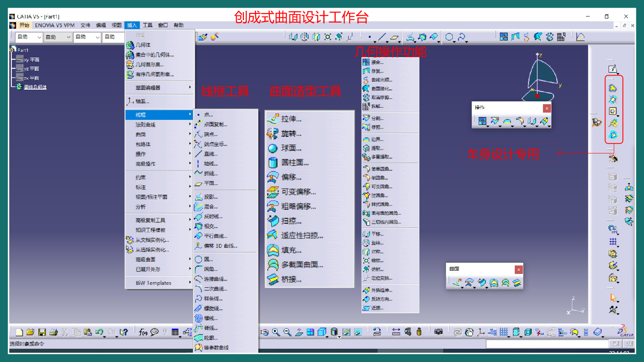Image resolution: width=644 pixels, height=362 pixels.
Task: Select the Part1 root tree node
Action: coord(23,50)
